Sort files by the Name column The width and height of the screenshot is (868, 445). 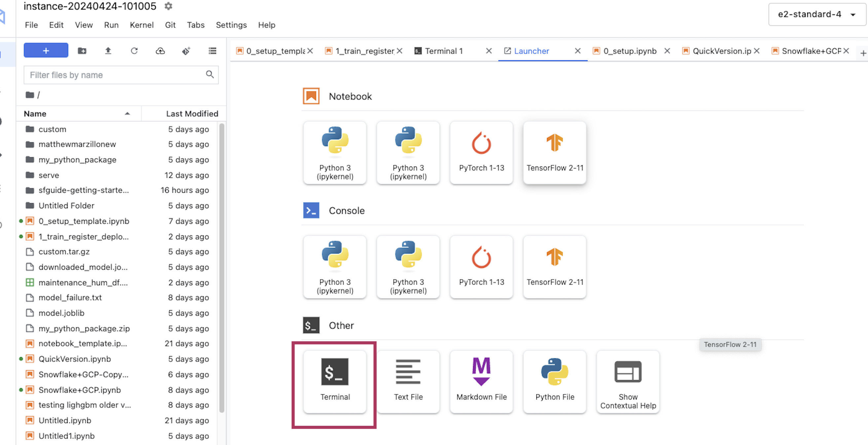point(35,114)
